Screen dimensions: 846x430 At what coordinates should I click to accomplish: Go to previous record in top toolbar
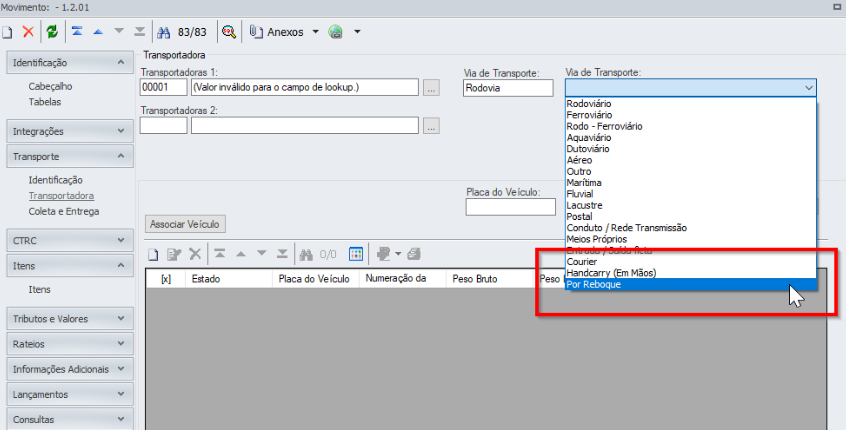98,32
